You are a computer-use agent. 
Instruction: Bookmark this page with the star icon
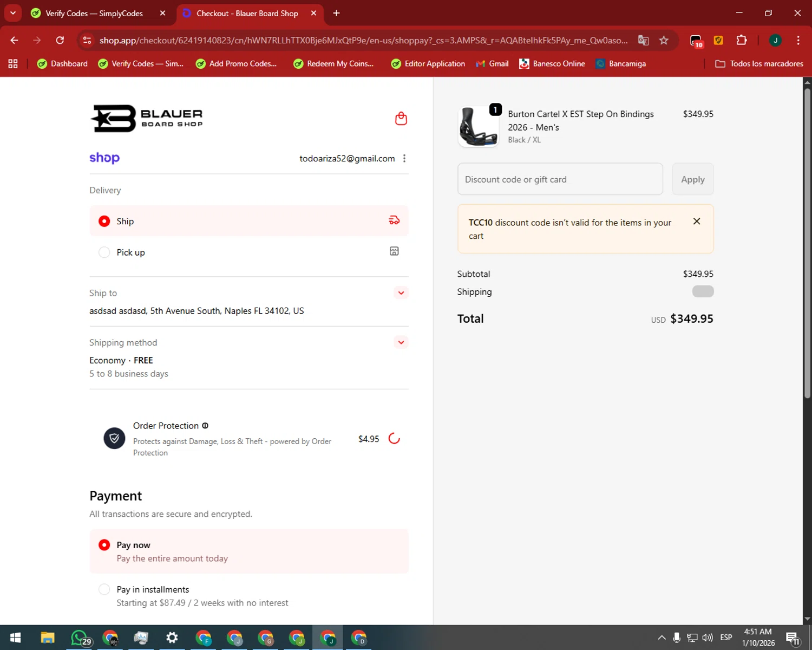664,40
